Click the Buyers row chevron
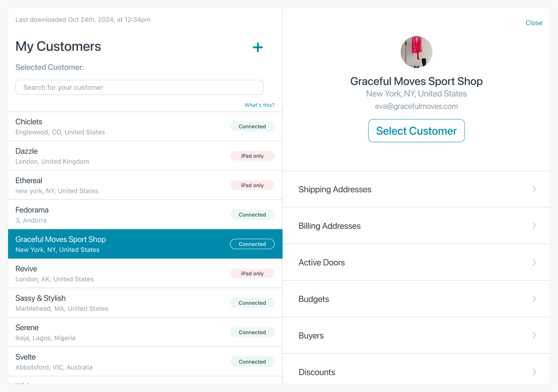 (534, 335)
